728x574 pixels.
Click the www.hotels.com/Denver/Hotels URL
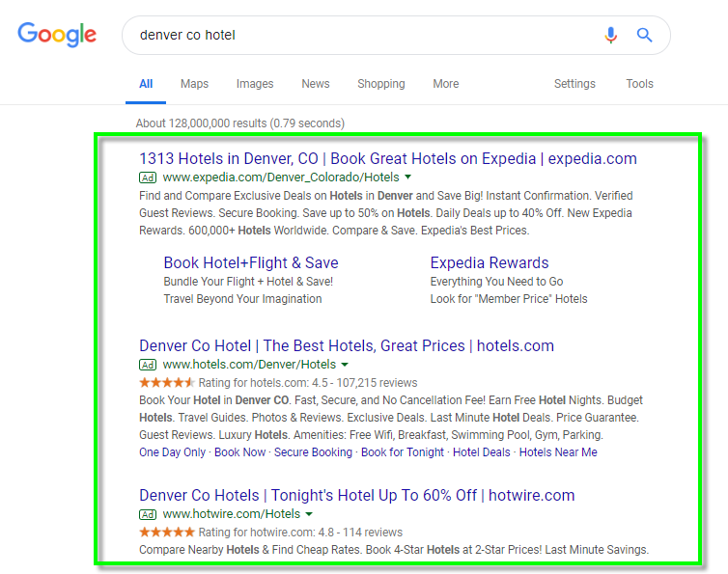249,365
